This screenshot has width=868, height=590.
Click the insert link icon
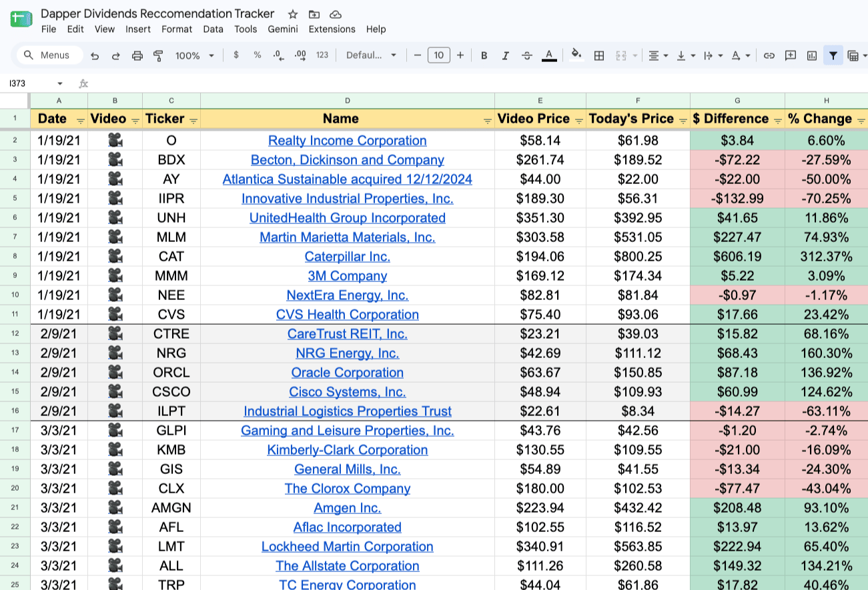tap(769, 55)
